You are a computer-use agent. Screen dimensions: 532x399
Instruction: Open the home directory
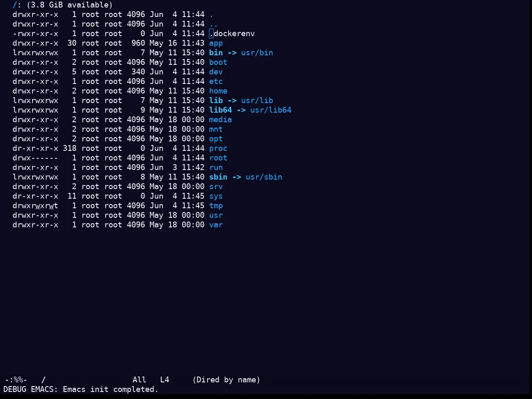click(x=218, y=91)
